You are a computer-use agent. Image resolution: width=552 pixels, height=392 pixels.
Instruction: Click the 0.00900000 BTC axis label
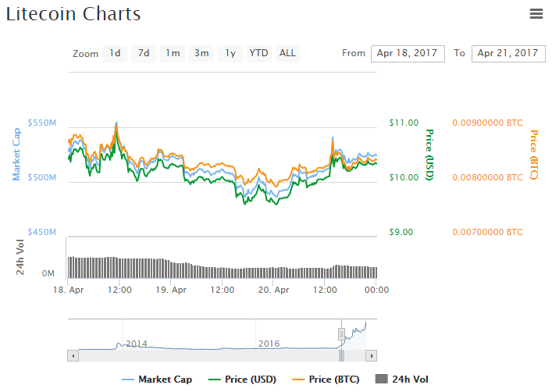pos(487,123)
